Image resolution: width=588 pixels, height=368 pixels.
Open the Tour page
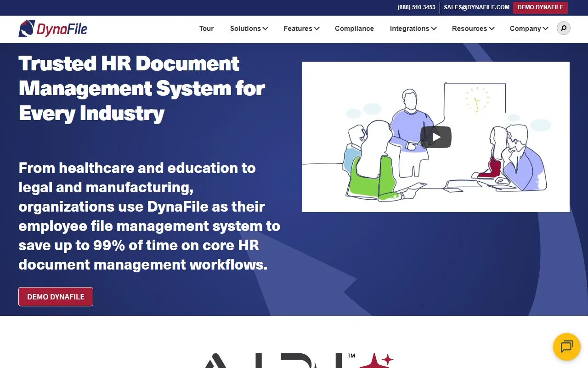click(x=206, y=29)
